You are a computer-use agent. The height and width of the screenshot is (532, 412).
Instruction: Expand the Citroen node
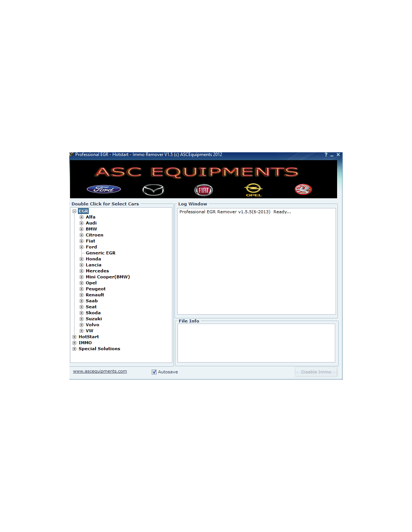pos(81,235)
